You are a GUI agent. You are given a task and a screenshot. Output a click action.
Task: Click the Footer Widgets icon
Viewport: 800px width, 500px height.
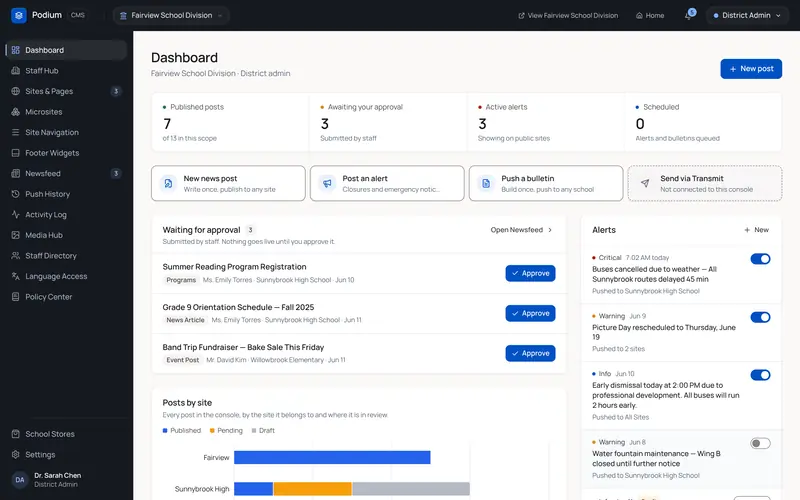click(16, 153)
